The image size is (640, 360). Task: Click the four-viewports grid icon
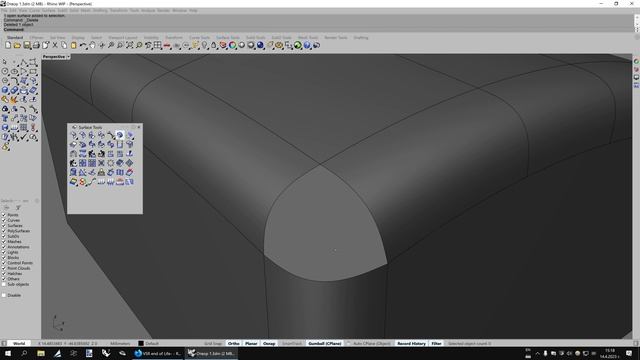click(x=158, y=45)
